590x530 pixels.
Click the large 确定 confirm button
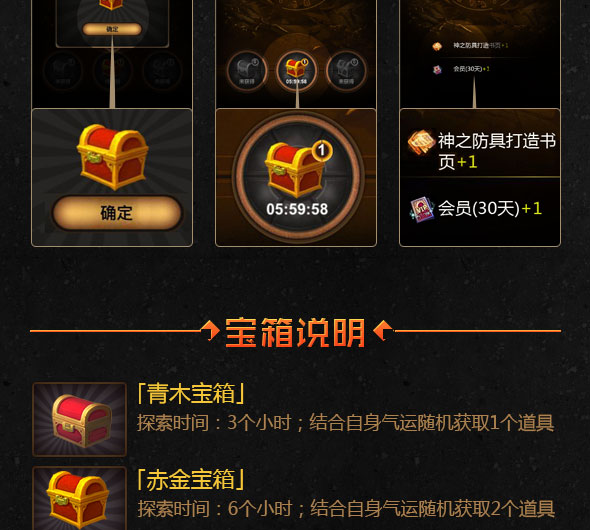click(117, 213)
